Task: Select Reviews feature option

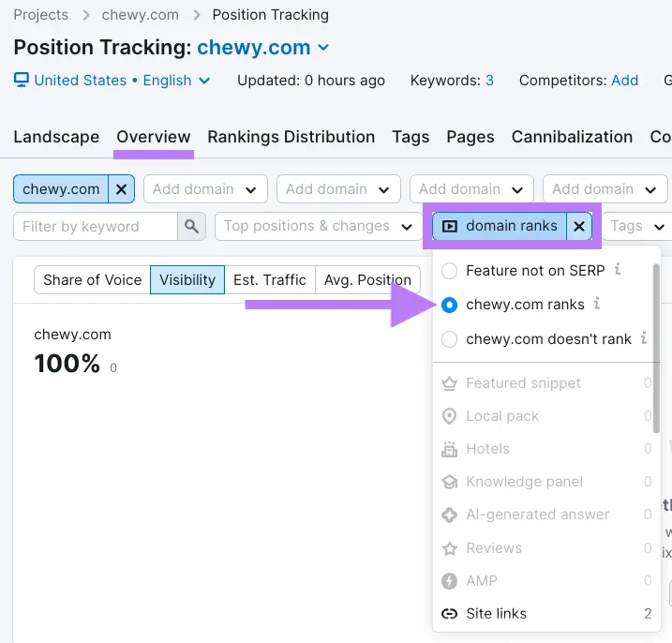Action: 546,548
